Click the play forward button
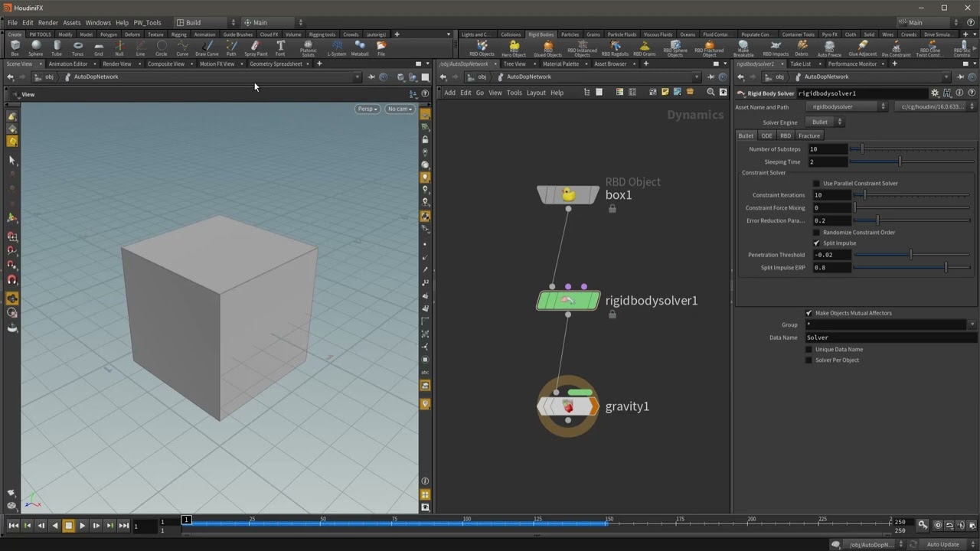 [82, 526]
